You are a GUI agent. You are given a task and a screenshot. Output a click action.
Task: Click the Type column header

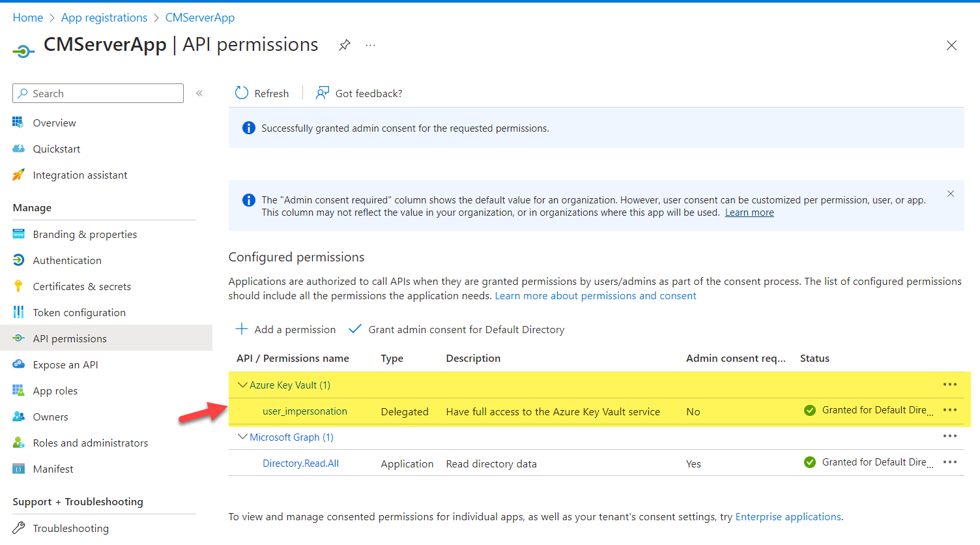(x=392, y=359)
